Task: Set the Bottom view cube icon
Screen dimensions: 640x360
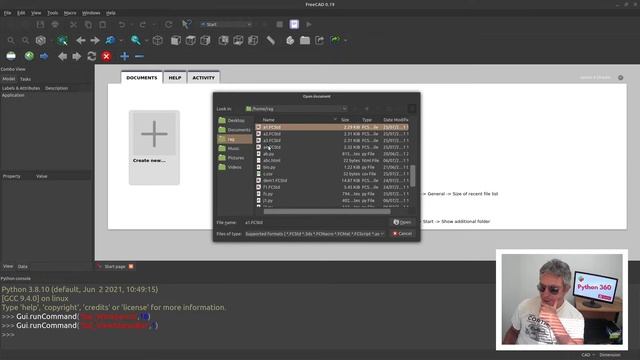Action: [x=238, y=40]
